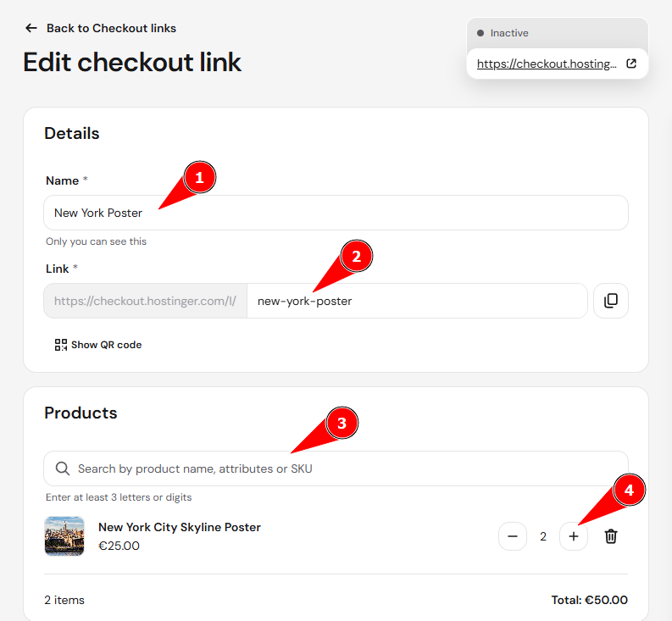Screen dimensions: 672x621
Task: Click the quantity value 2
Action: pyautogui.click(x=543, y=536)
